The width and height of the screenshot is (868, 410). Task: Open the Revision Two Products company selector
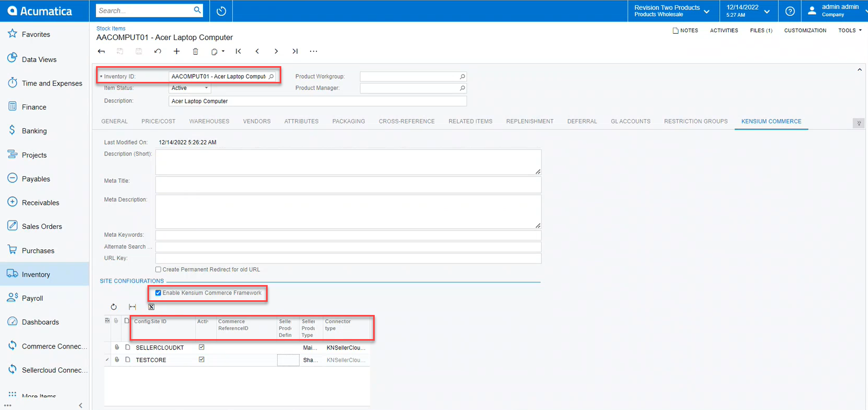tap(671, 10)
